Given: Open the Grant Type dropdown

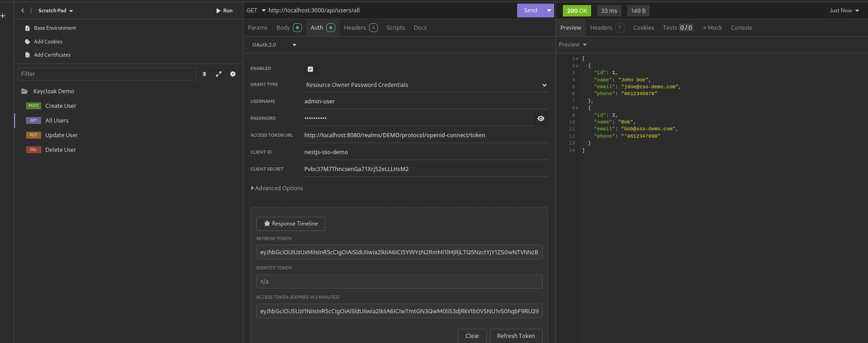Looking at the screenshot, I should click(426, 85).
